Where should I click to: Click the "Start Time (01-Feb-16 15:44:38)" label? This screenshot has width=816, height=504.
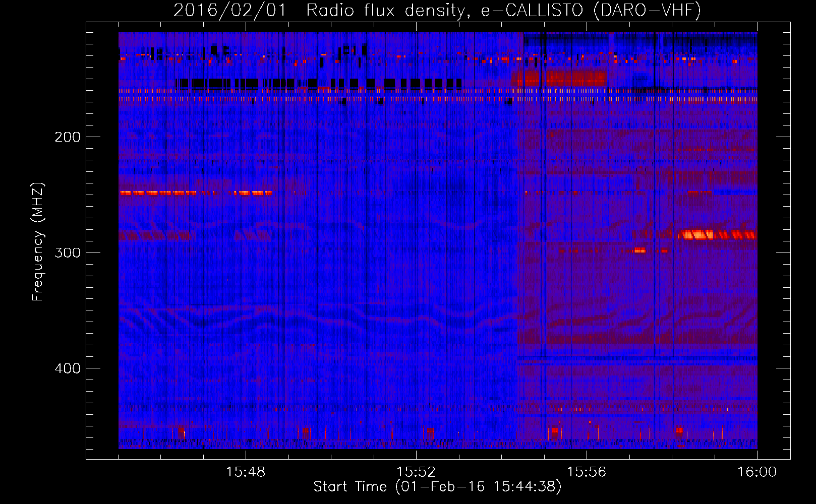pos(437,487)
